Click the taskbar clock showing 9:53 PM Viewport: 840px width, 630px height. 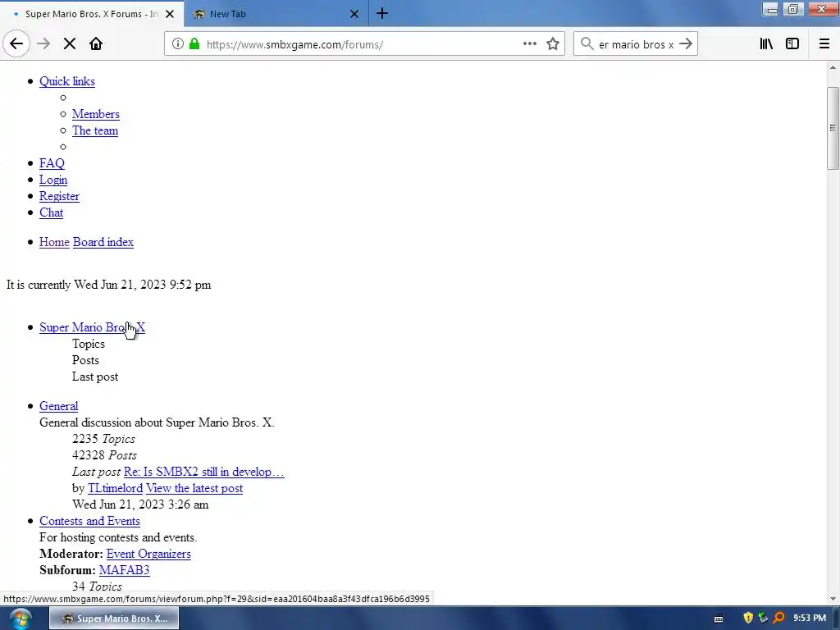coord(810,619)
